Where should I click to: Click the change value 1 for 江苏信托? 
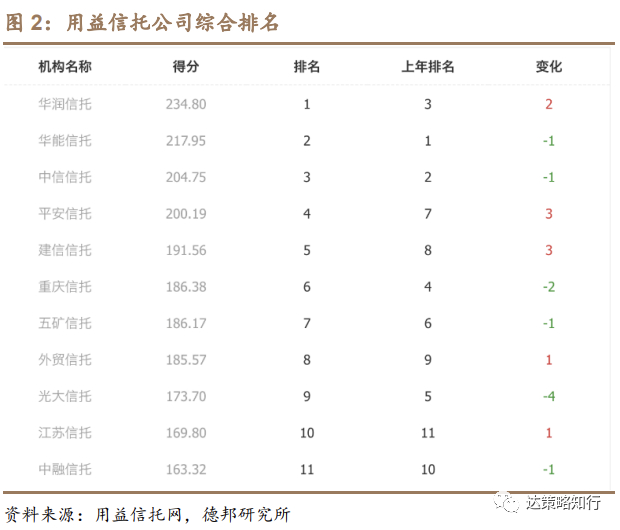[549, 433]
